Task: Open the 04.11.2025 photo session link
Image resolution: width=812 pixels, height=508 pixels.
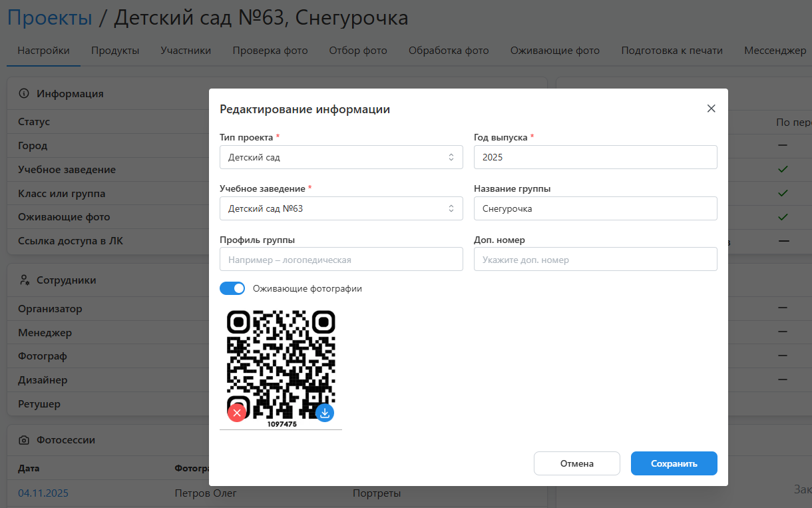Action: [43, 493]
